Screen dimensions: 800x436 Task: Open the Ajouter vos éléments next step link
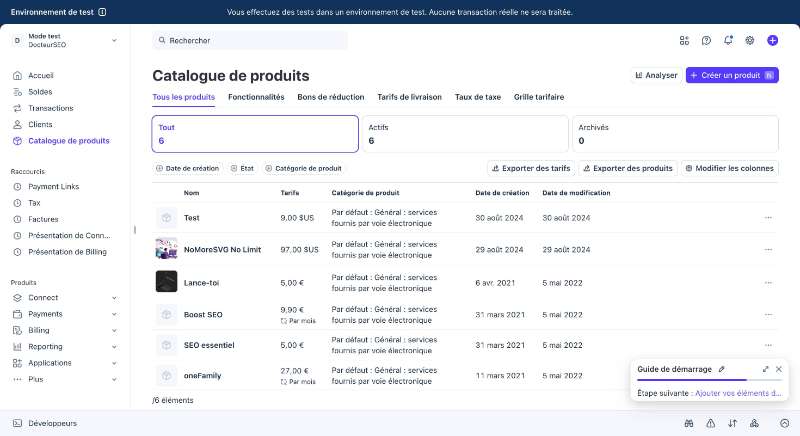[x=738, y=393]
